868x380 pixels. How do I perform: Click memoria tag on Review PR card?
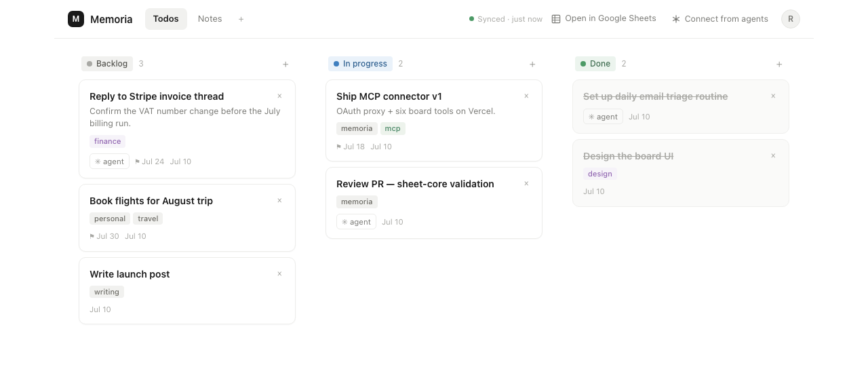pos(357,202)
